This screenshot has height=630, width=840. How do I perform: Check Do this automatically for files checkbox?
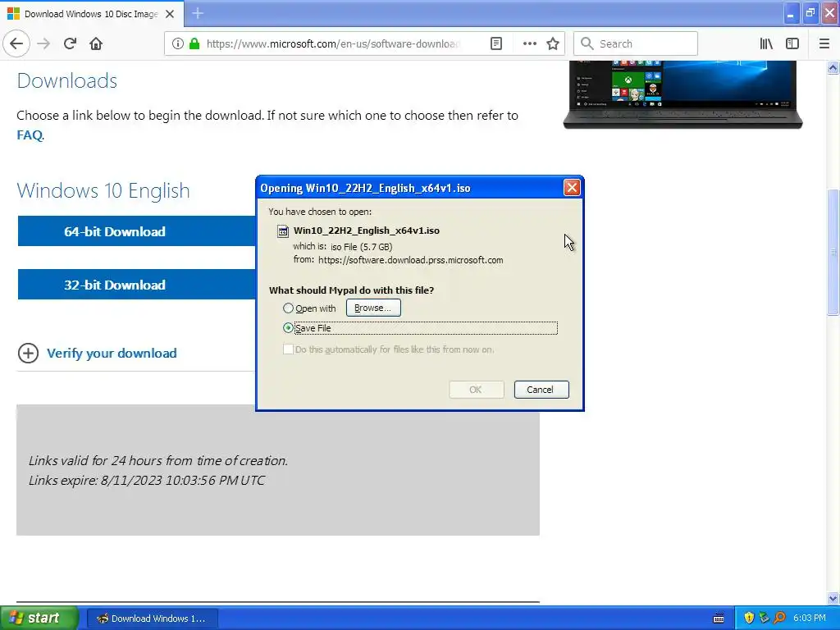288,349
